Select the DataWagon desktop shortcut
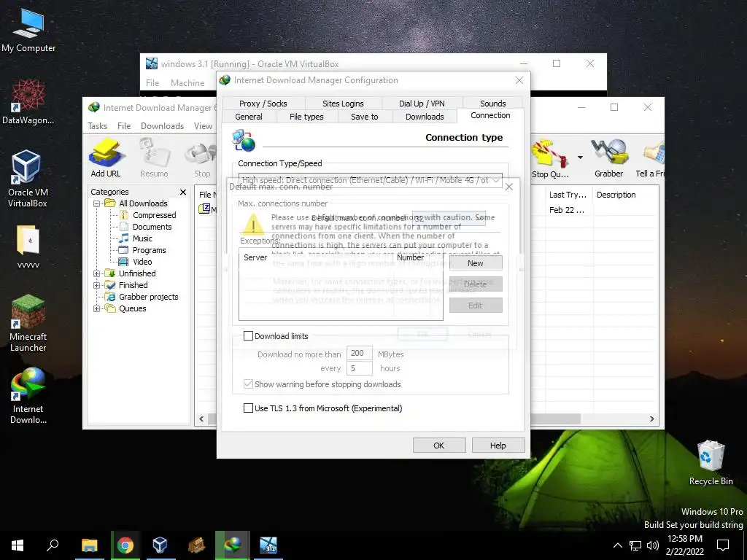Screen dimensions: 747x560 (x=28, y=102)
